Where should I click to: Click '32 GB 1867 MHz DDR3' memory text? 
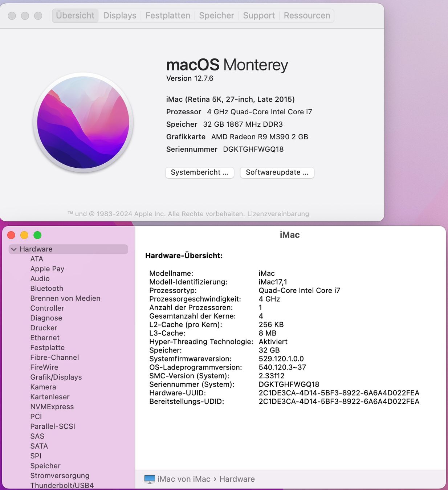pyautogui.click(x=243, y=124)
